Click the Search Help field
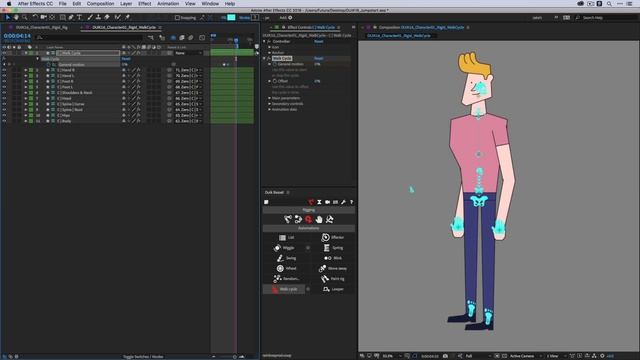This screenshot has width=640, height=360. click(607, 18)
